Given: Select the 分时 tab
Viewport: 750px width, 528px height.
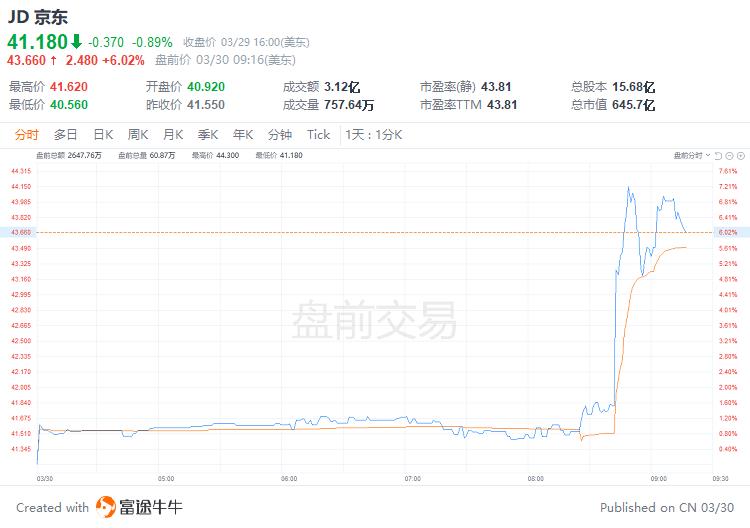Looking at the screenshot, I should pos(26,135).
